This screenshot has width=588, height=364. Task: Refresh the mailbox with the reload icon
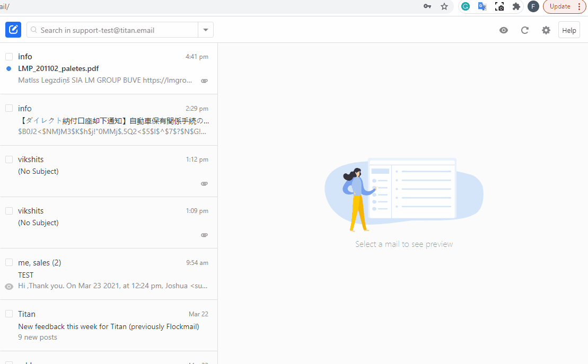point(524,30)
